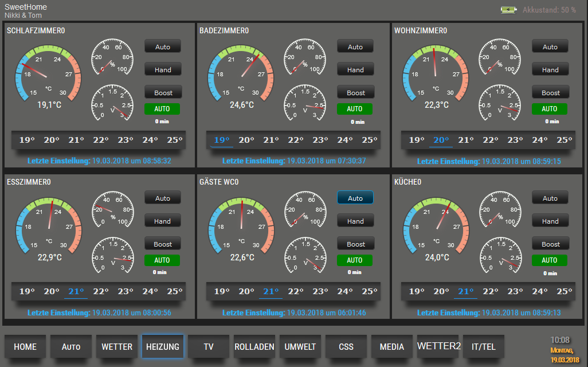
Task: Switch Wohnzimmer to Hand mode
Action: pos(550,70)
